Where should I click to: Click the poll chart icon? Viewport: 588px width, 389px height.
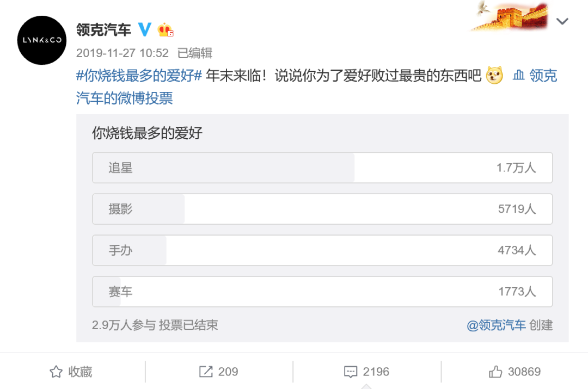(519, 76)
